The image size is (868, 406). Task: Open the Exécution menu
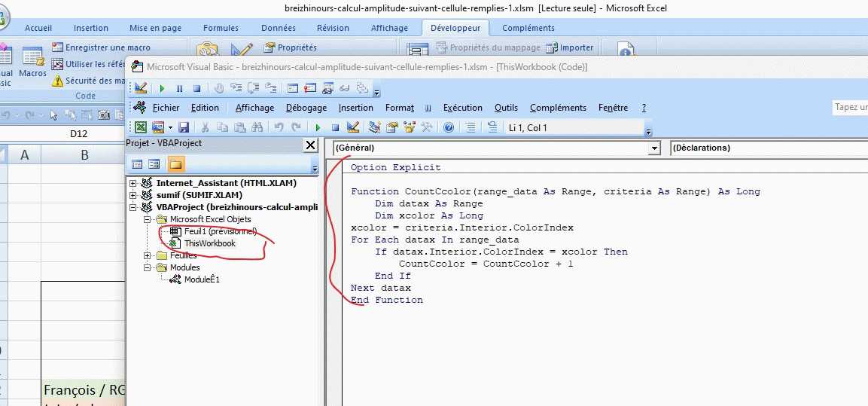tap(463, 108)
